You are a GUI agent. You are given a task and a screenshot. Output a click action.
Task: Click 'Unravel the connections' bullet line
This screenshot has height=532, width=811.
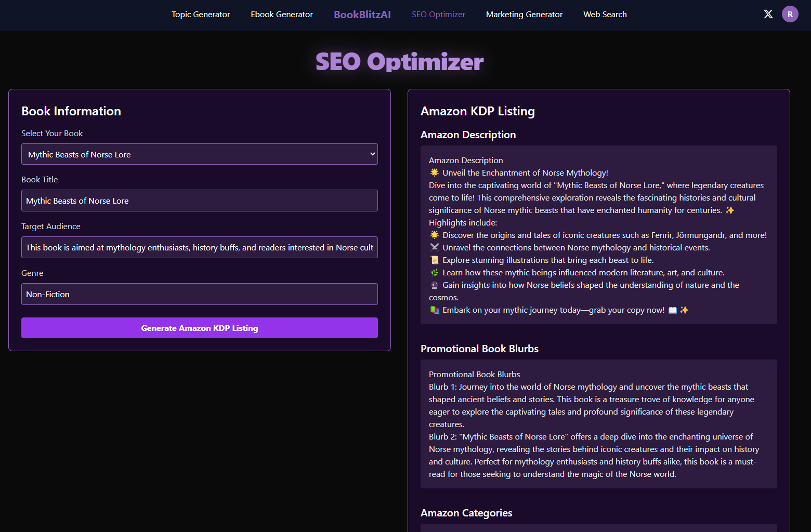tap(570, 248)
